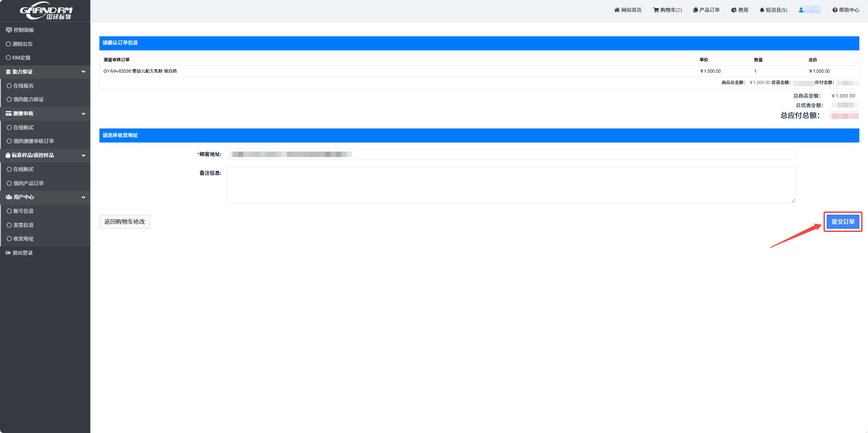Screen dimensions: 868x433
Task: Collapse the 用户中心 sidebar section
Action: [84, 197]
